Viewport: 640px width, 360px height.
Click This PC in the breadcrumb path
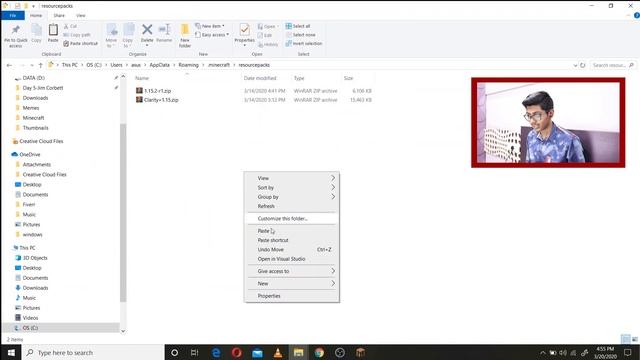point(69,65)
